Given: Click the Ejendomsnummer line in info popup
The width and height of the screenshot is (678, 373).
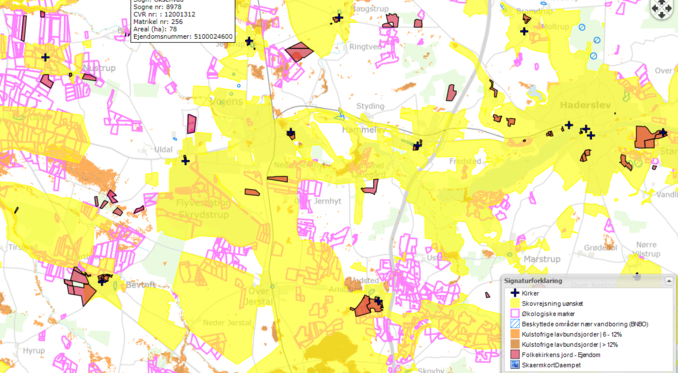Looking at the screenshot, I should pos(183,37).
